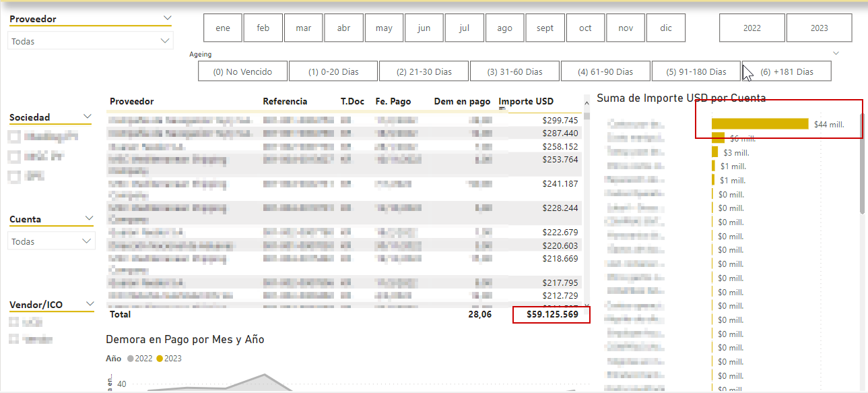This screenshot has width=868, height=393.
Task: Filter by month sept
Action: pos(545,28)
